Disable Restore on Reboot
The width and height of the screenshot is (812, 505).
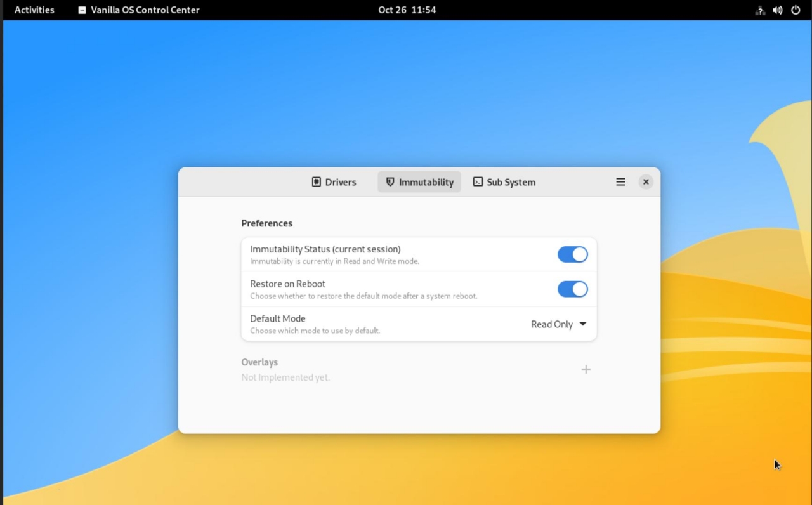pyautogui.click(x=572, y=289)
